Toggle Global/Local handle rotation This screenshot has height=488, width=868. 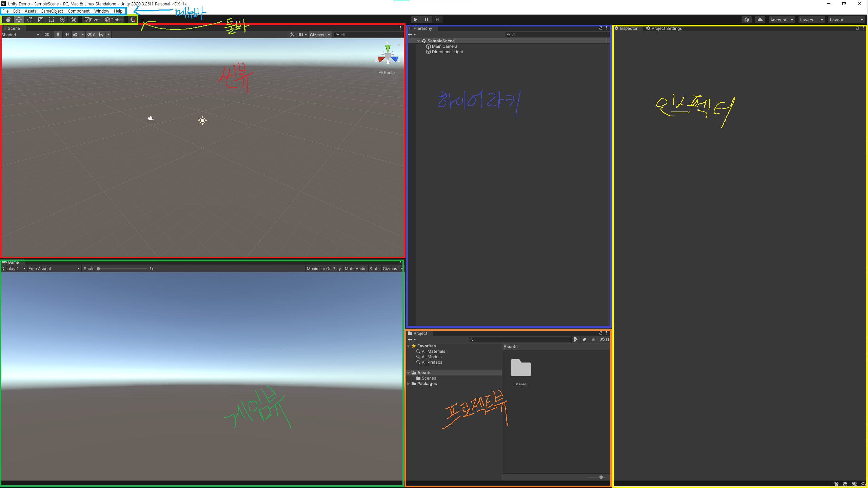pyautogui.click(x=114, y=20)
